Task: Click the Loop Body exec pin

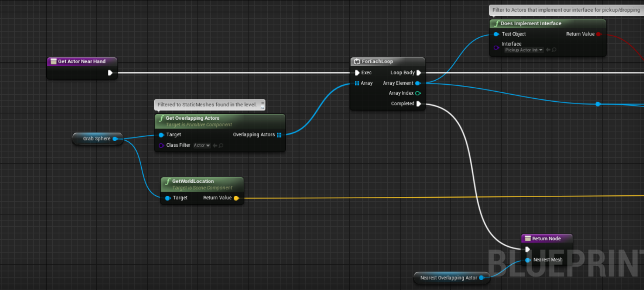Action: pyautogui.click(x=419, y=72)
